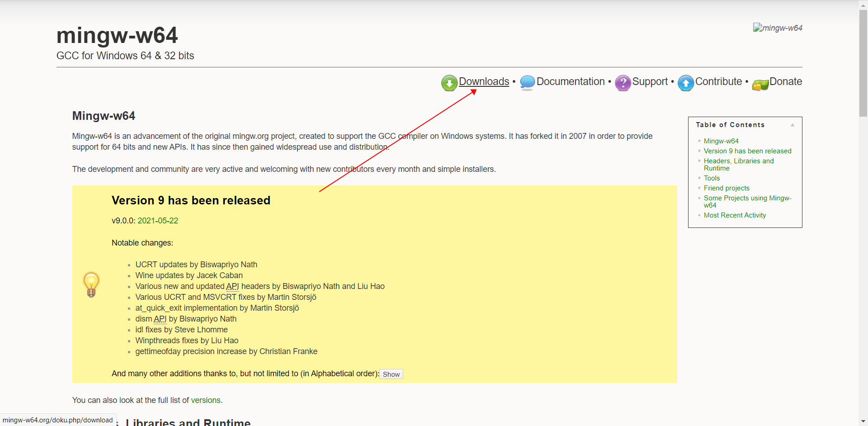This screenshot has height=426, width=868.
Task: Click 'Wine updates by Jacek Caban' list item
Action: 189,275
